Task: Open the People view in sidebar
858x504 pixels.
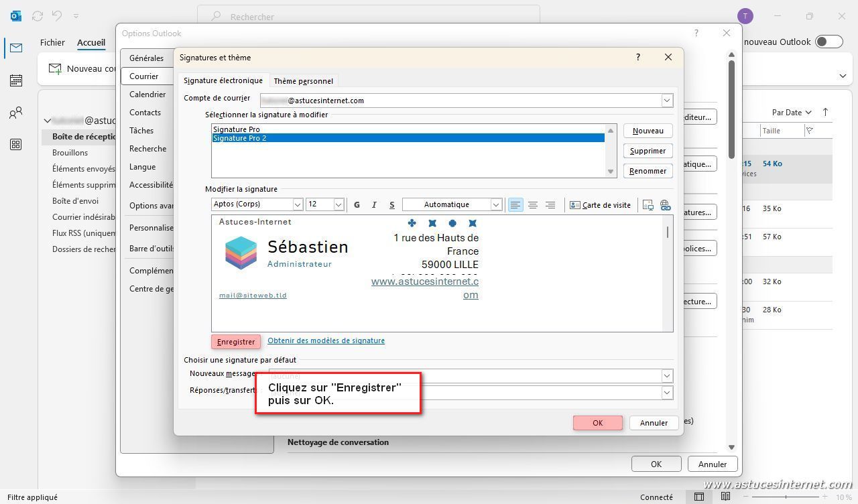Action: click(x=16, y=113)
